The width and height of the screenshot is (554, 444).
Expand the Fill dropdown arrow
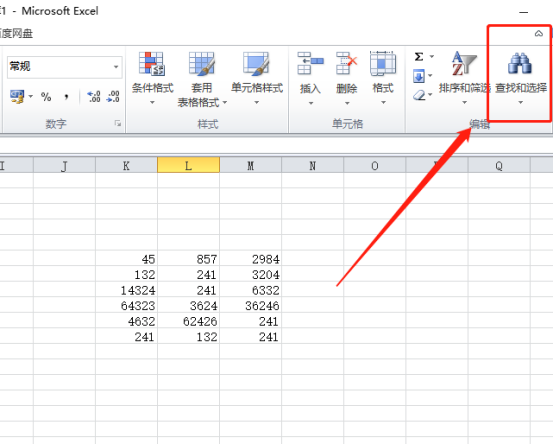tap(430, 75)
